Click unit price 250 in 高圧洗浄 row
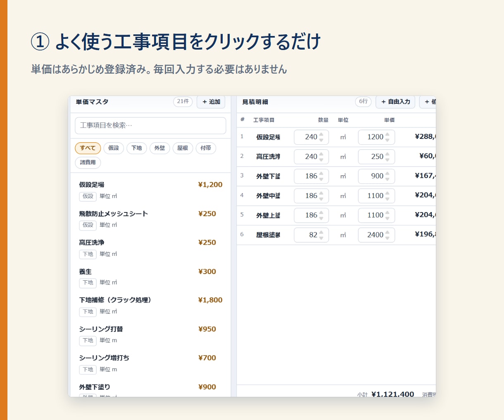 [376, 157]
